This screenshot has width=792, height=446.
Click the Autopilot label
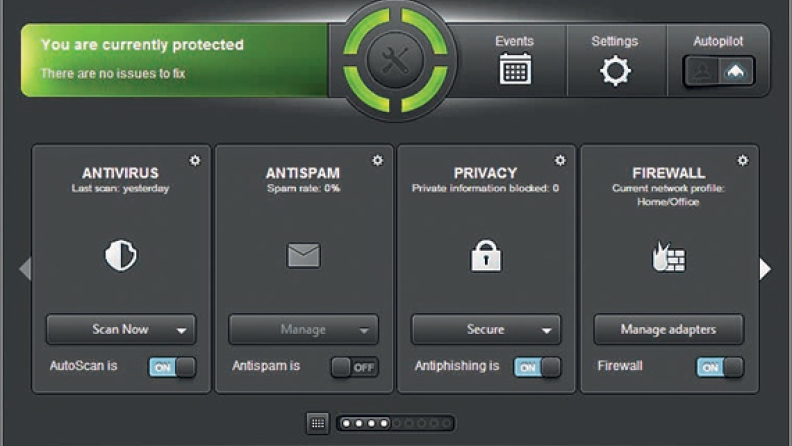coord(718,41)
